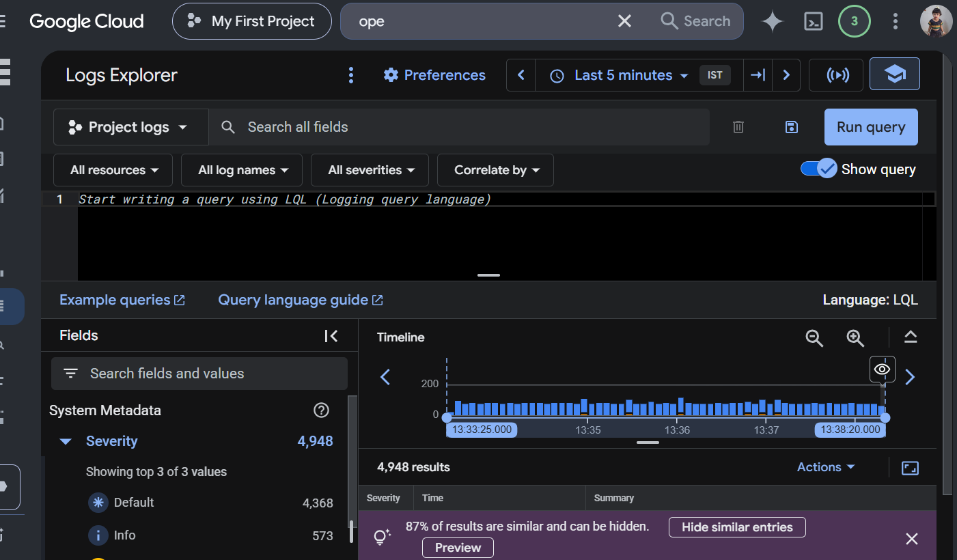Click the Run query button
Screen dimensions: 957x560
coord(871,127)
